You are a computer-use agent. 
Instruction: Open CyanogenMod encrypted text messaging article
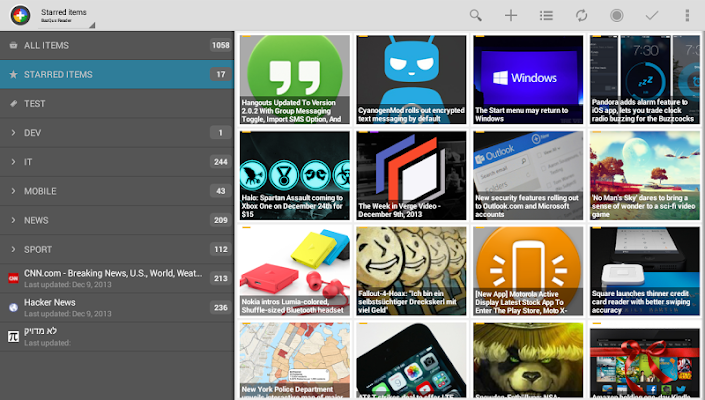(411, 80)
